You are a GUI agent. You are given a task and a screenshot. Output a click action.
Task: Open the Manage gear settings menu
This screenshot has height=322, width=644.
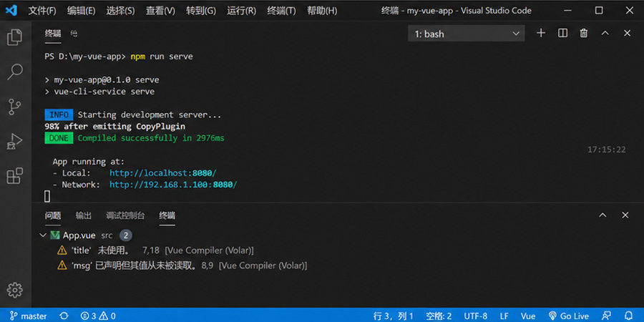tap(15, 290)
